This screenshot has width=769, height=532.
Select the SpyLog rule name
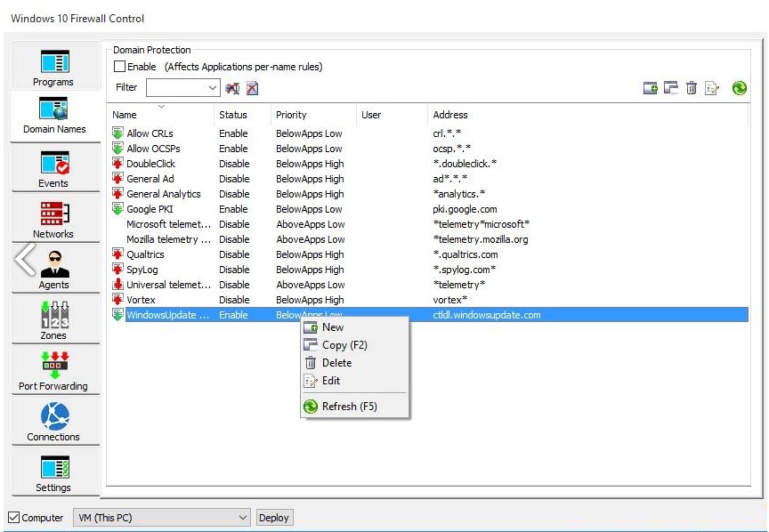[x=142, y=270]
